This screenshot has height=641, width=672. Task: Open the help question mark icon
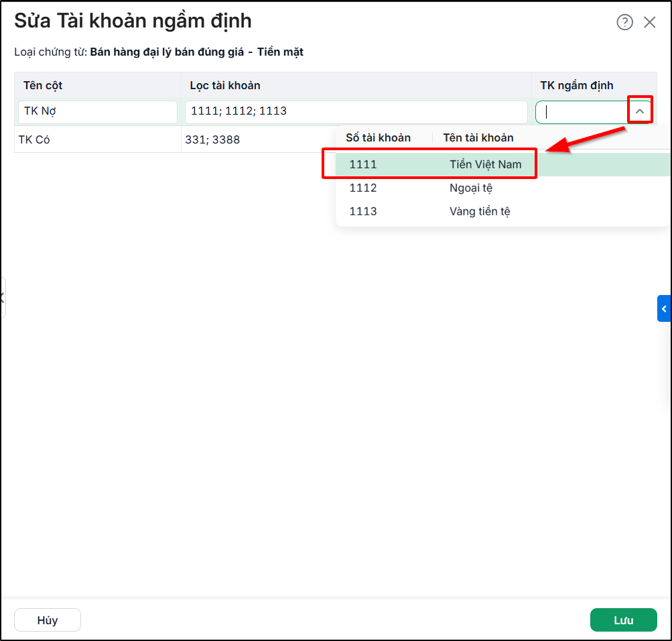coord(624,22)
